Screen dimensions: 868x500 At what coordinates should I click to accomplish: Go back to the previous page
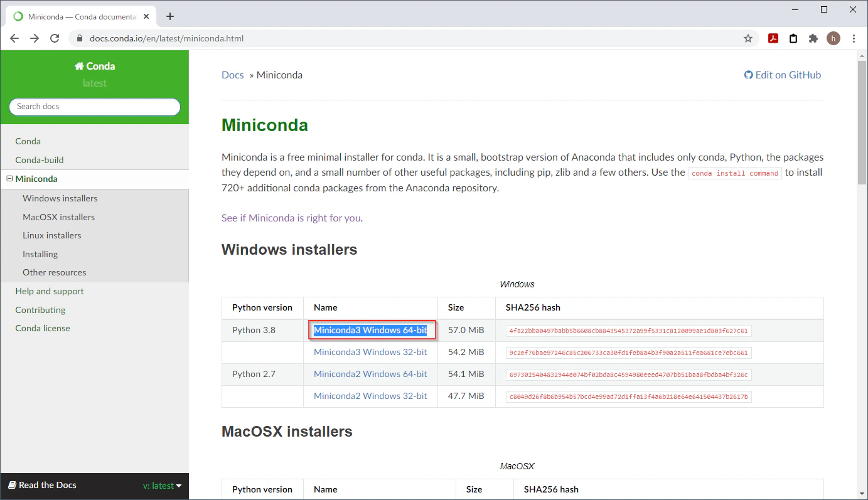[x=14, y=38]
